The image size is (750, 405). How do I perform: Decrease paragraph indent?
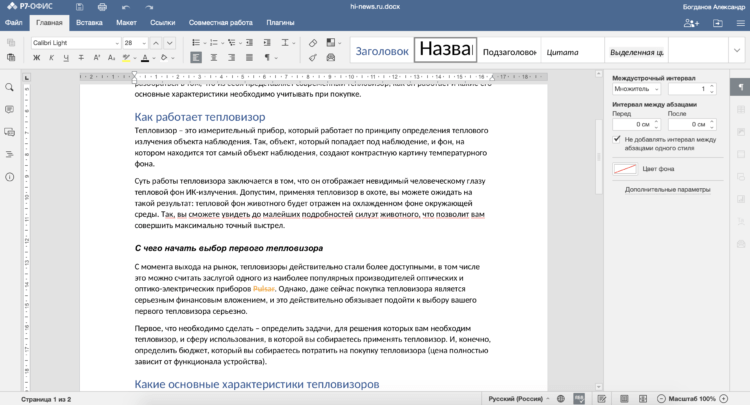pyautogui.click(x=249, y=43)
